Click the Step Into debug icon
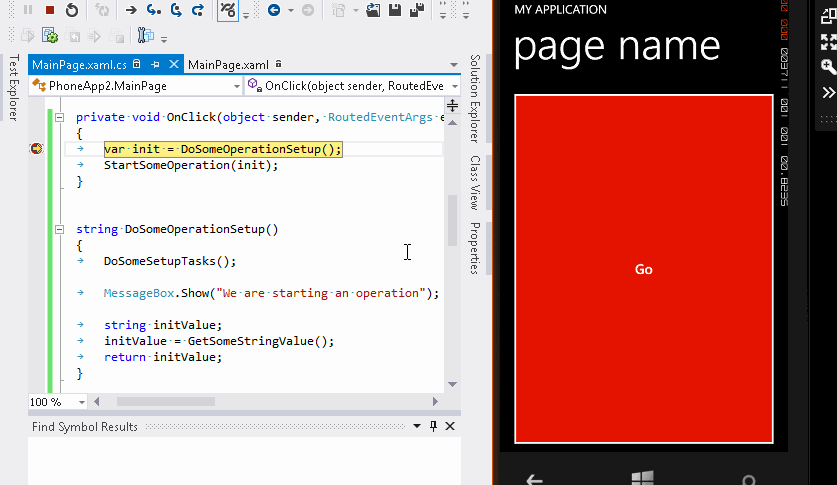 (x=153, y=10)
